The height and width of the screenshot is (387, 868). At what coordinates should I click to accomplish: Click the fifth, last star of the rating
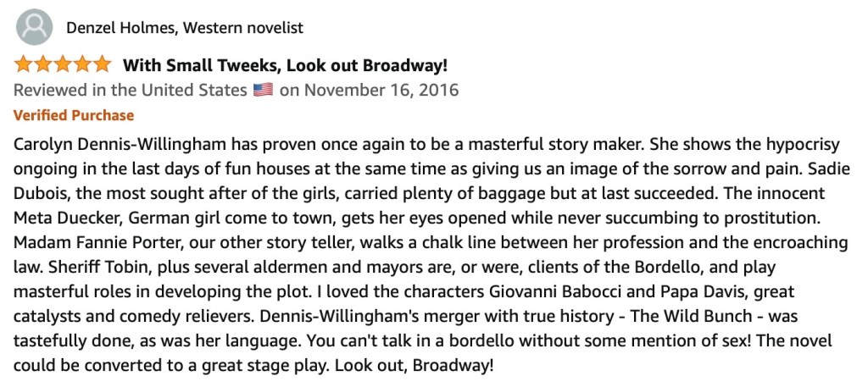[x=102, y=65]
